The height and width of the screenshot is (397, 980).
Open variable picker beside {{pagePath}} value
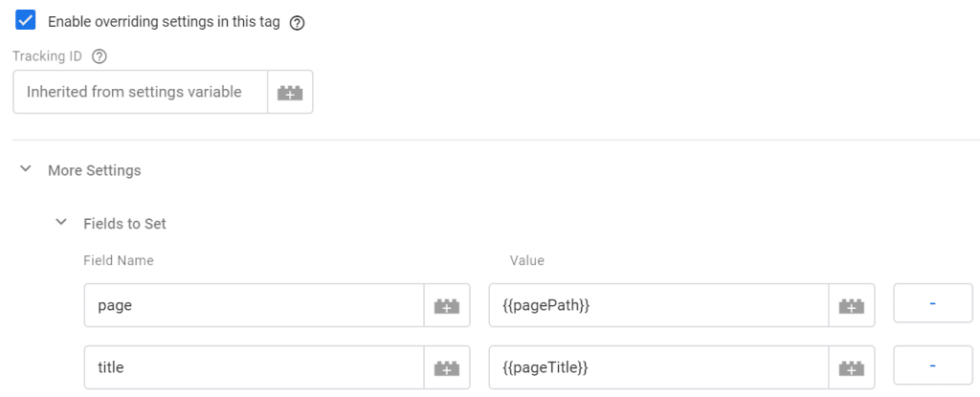851,305
